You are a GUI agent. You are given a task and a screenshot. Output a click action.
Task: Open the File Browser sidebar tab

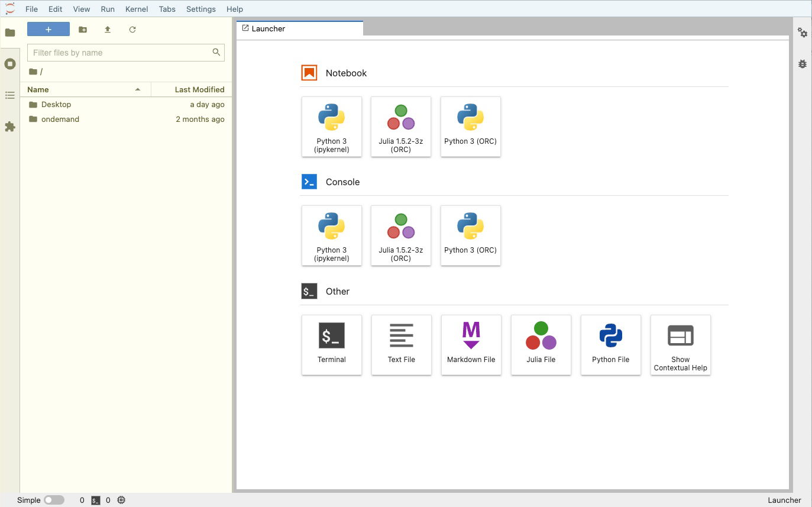(10, 33)
